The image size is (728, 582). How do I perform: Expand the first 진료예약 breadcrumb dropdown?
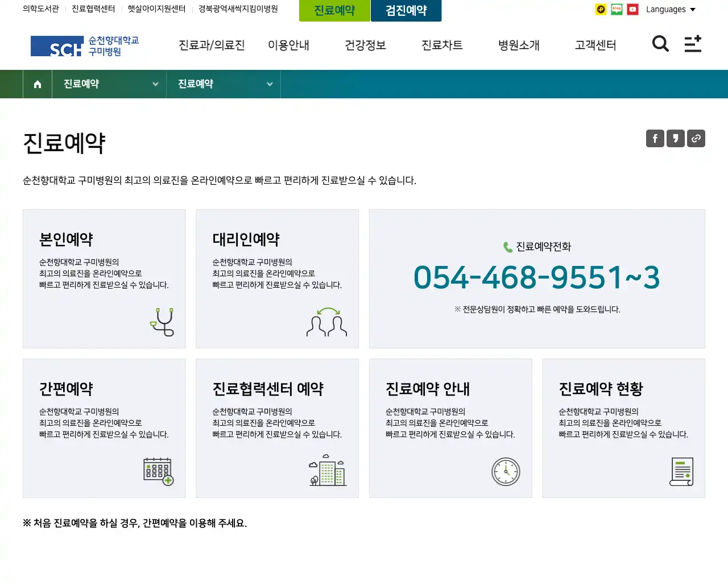click(x=109, y=84)
